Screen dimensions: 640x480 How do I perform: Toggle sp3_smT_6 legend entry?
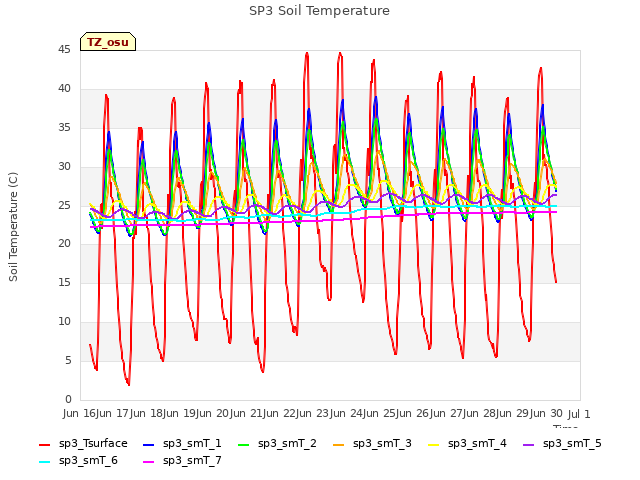78,461
